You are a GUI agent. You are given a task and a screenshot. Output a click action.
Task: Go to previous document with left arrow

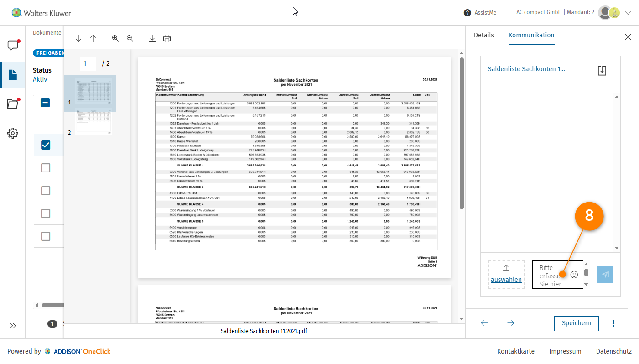[484, 323]
